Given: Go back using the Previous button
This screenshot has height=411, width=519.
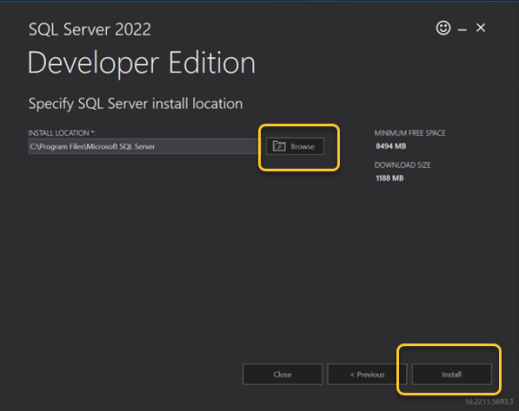Looking at the screenshot, I should click(367, 374).
